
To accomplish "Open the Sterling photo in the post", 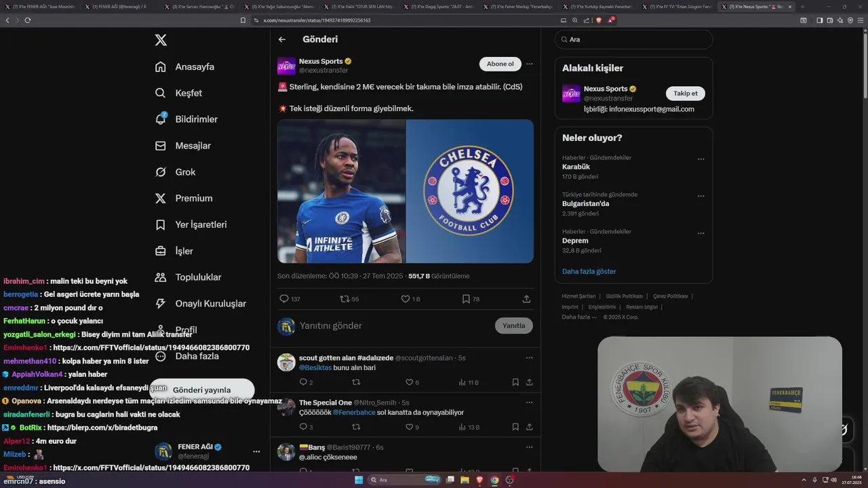I will pos(341,191).
